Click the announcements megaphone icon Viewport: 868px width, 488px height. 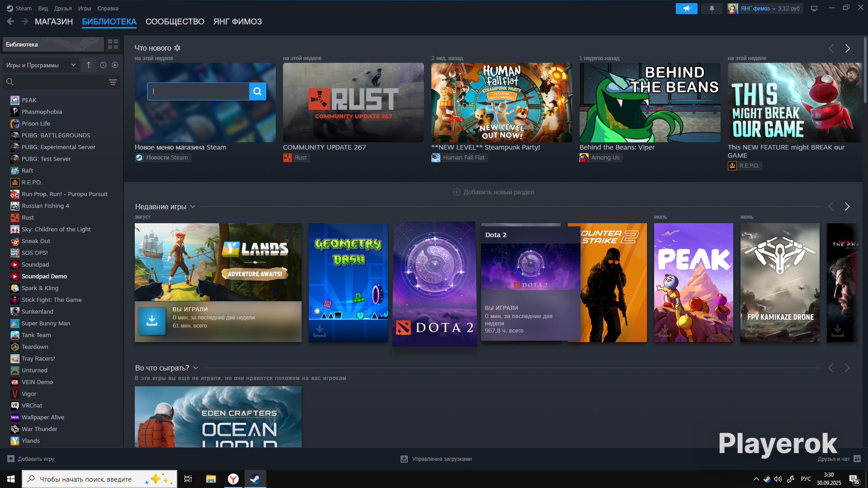(686, 8)
